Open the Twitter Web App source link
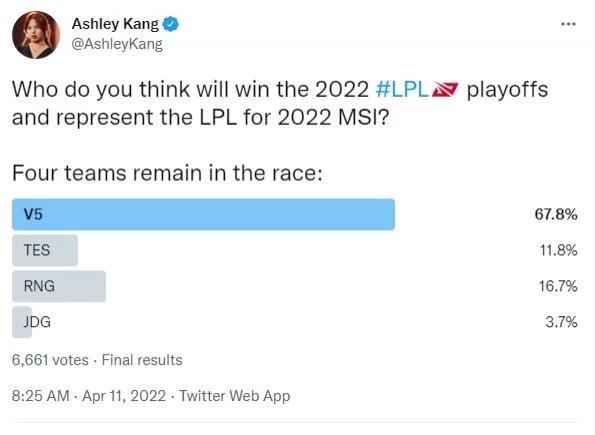595x435 pixels. [235, 396]
